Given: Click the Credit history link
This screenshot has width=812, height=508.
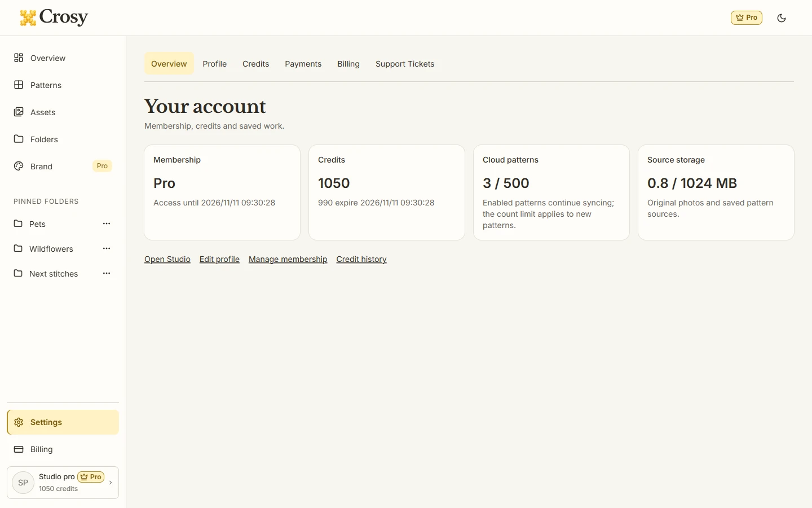Looking at the screenshot, I should tap(361, 259).
